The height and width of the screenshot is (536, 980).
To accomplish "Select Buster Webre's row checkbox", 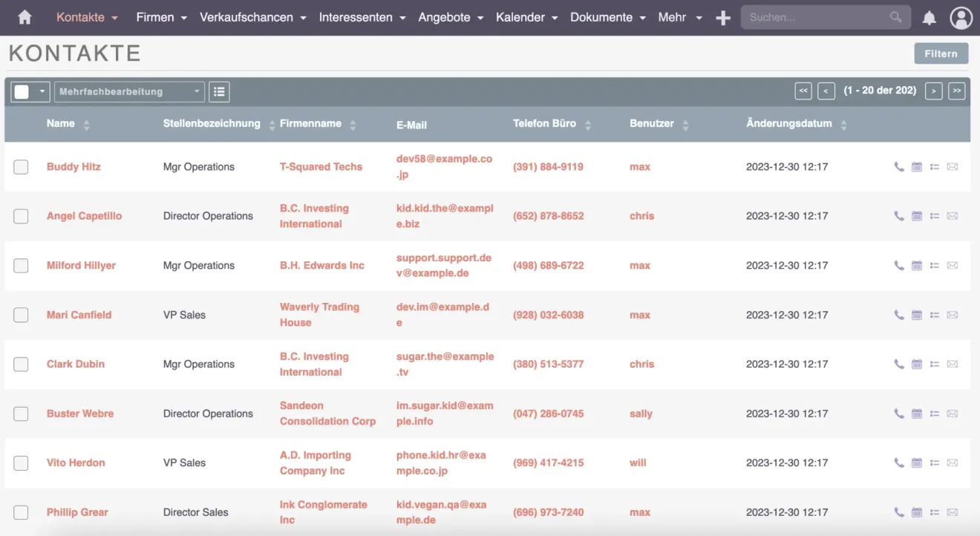I will (x=21, y=414).
